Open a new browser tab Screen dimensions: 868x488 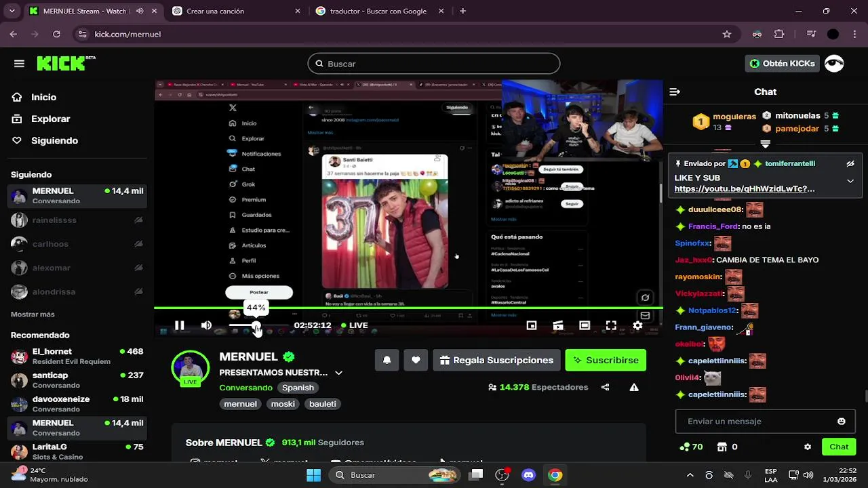(462, 11)
